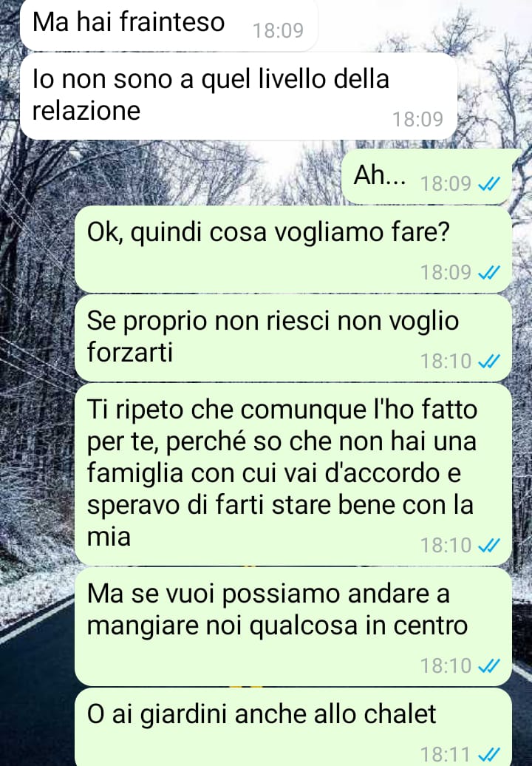
Task: Tap the 18:10 timestamp under 'forzarti'
Action: (x=446, y=362)
